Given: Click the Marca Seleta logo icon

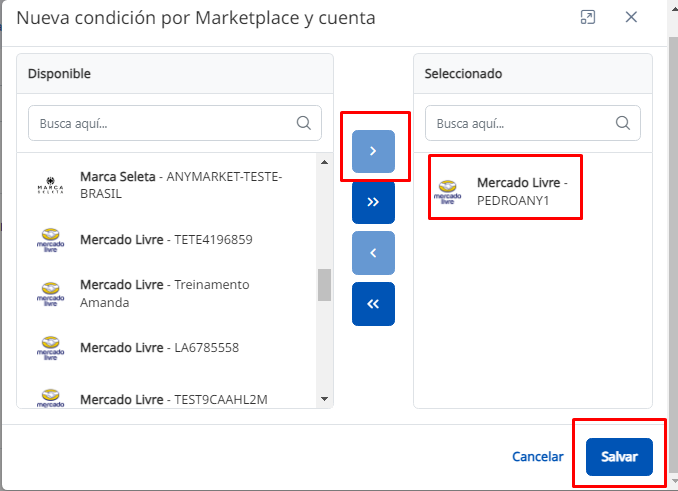Looking at the screenshot, I should point(51,185).
